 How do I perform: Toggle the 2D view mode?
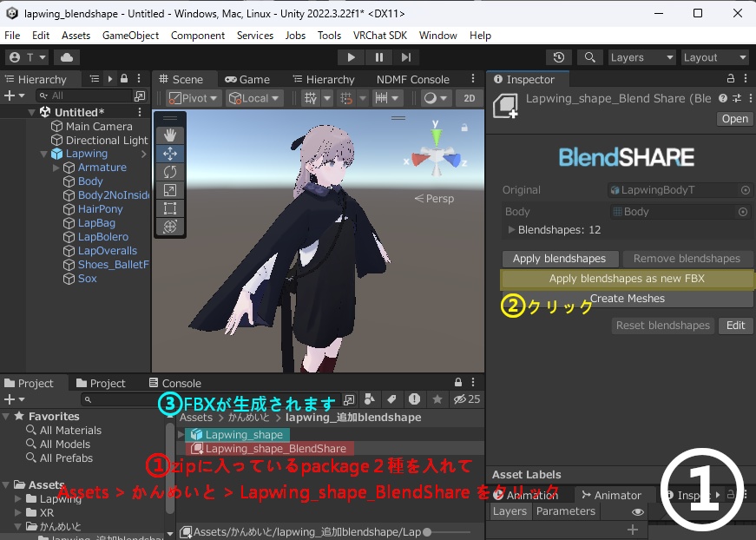tap(469, 98)
